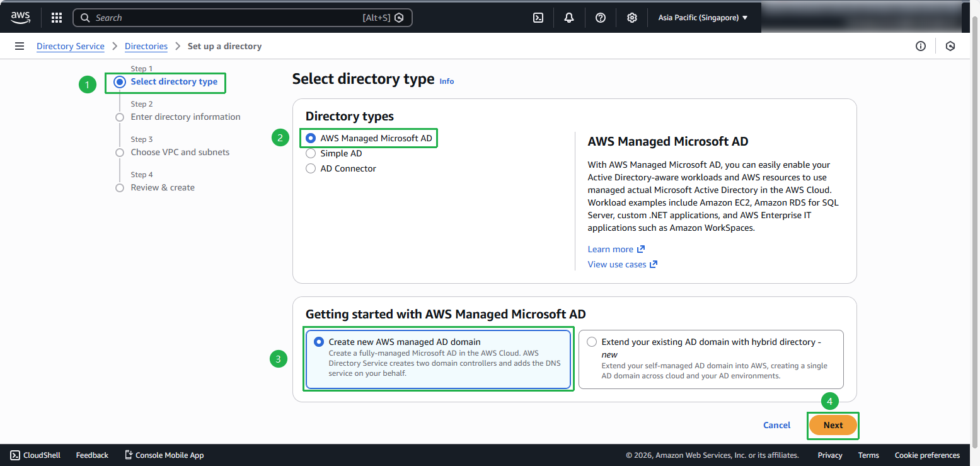Select the AD Connector radio button

click(x=311, y=168)
